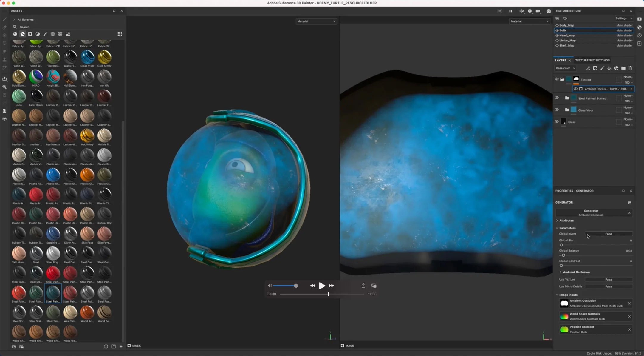Screen dimensions: 644x356
Task: Adjust the Global Balance slider handle
Action: pos(563,255)
